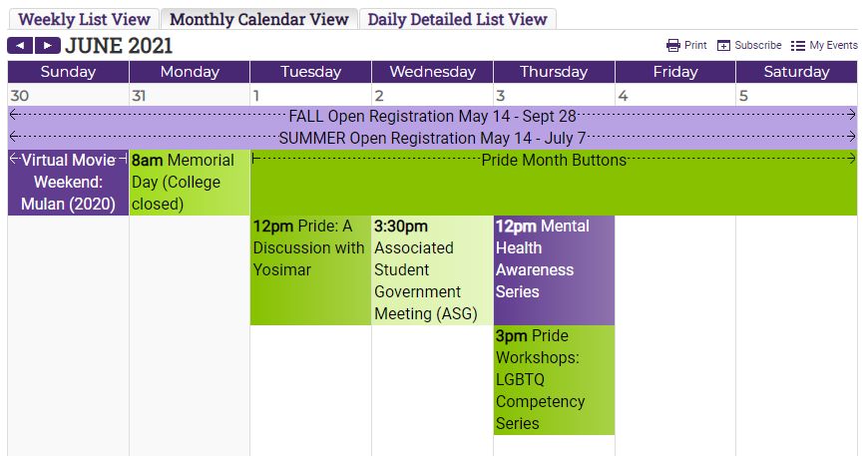Open Pride Month Buttons event
This screenshot has width=868, height=456.
554,182
